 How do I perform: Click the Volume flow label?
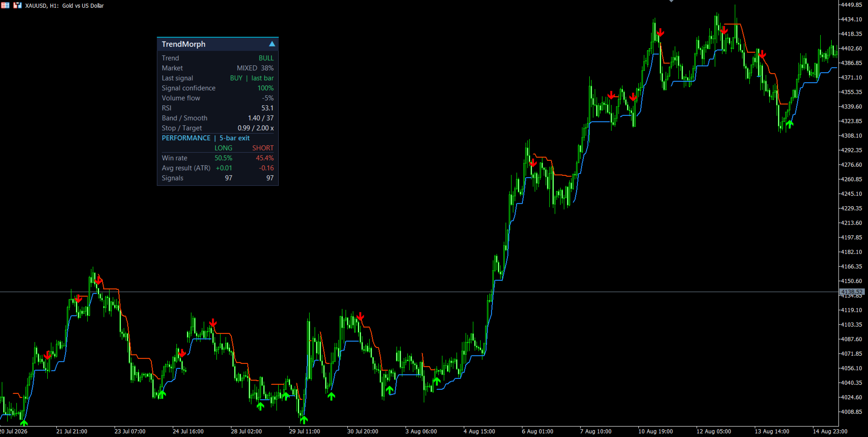pos(181,98)
